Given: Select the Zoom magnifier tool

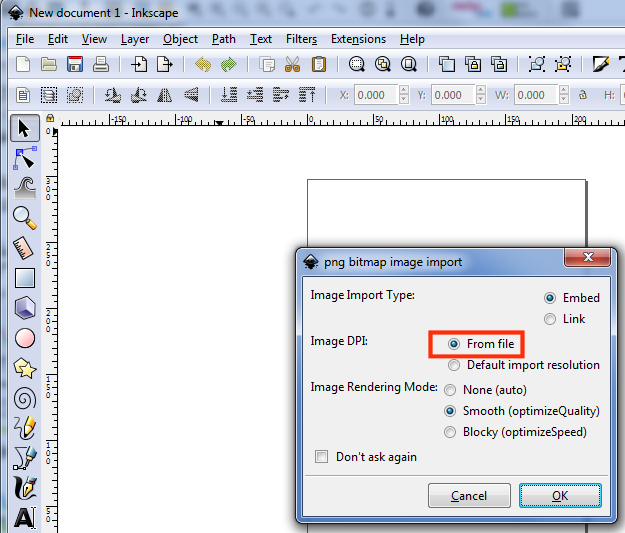Looking at the screenshot, I should pyautogui.click(x=24, y=217).
